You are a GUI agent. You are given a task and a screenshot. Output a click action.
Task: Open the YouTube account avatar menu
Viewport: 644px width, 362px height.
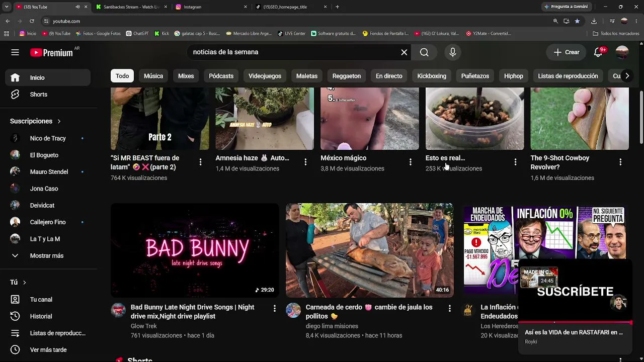pyautogui.click(x=622, y=52)
